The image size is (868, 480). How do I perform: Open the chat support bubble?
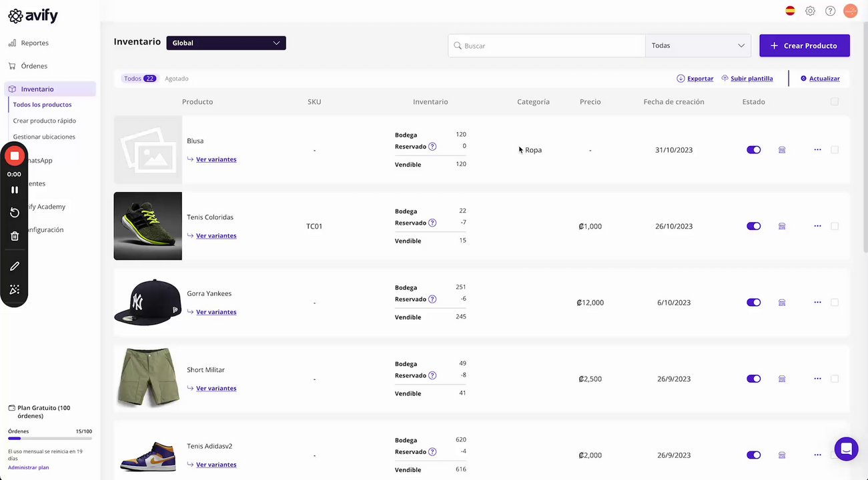[x=846, y=449]
